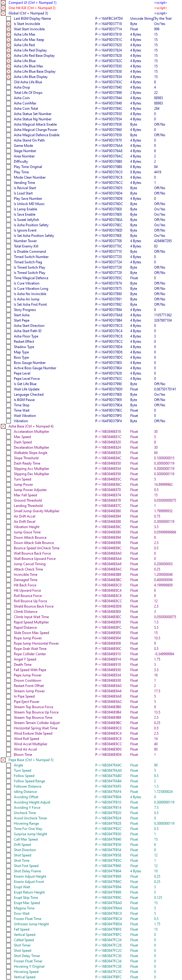Uncheck the Wait Start Invincible checkbox
The width and height of the screenshot is (182, 980).
point(8,29)
